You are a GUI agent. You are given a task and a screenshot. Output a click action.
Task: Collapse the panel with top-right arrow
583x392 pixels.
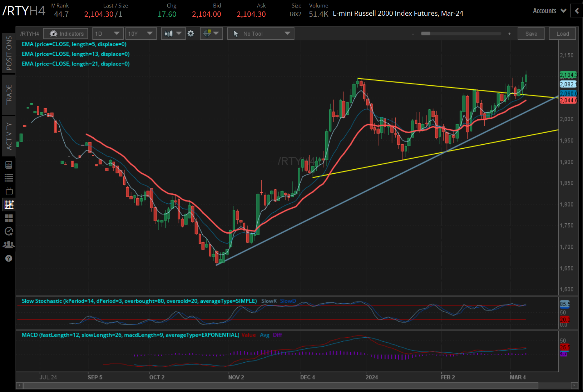click(x=577, y=11)
